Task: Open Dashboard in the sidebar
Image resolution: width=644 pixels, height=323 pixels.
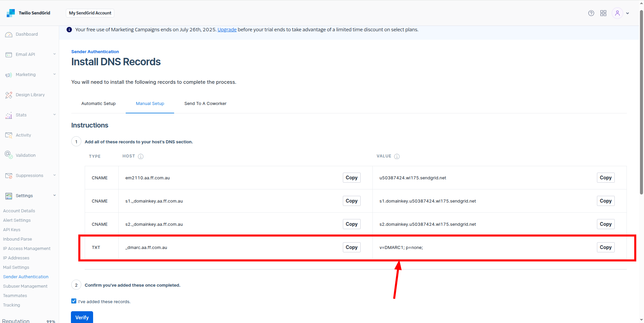Action: coord(27,34)
